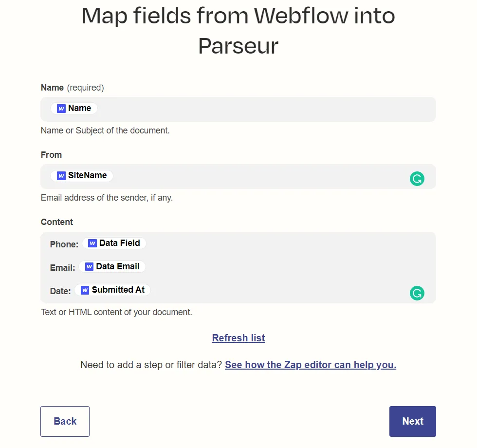This screenshot has width=477, height=448.
Task: Click the Webflow icon in the Name pill
Action: (61, 108)
